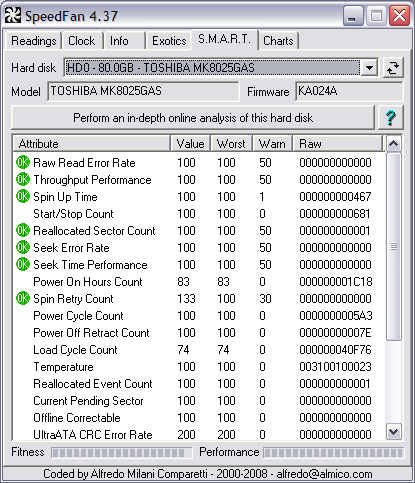Open the Exotics tab
Image resolution: width=415 pixels, height=483 pixels.
pyautogui.click(x=169, y=41)
